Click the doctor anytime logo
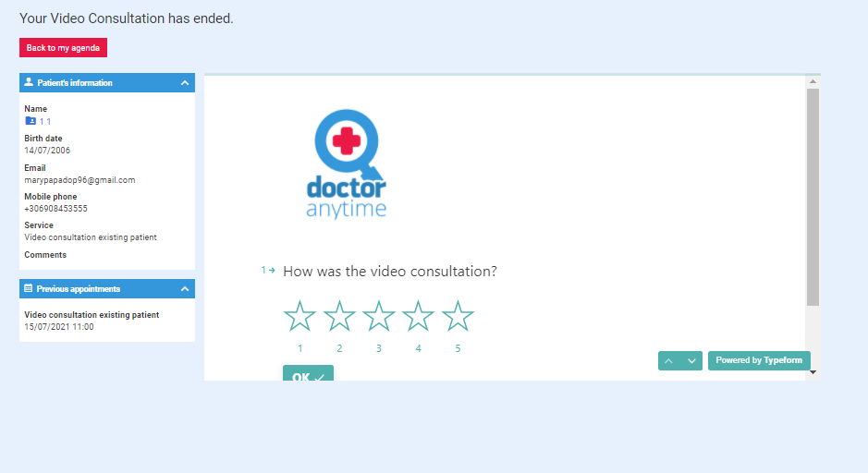Screen dimensions: 868x473 347,164
